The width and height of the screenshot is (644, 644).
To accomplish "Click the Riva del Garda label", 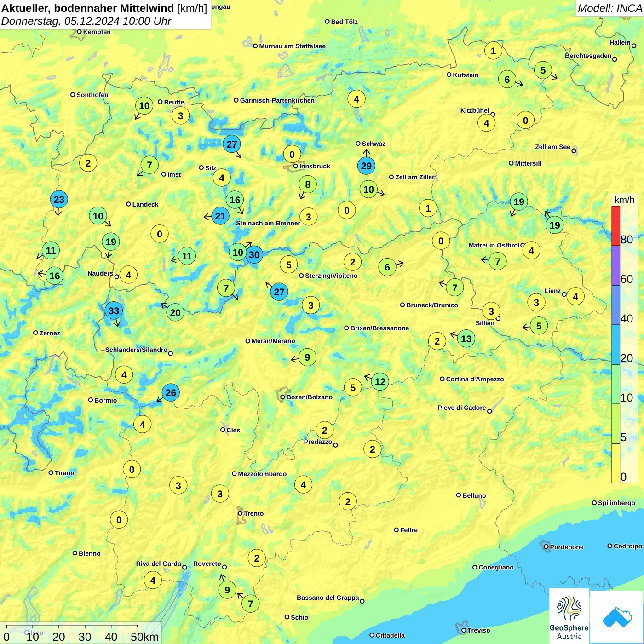I will 158,563.
